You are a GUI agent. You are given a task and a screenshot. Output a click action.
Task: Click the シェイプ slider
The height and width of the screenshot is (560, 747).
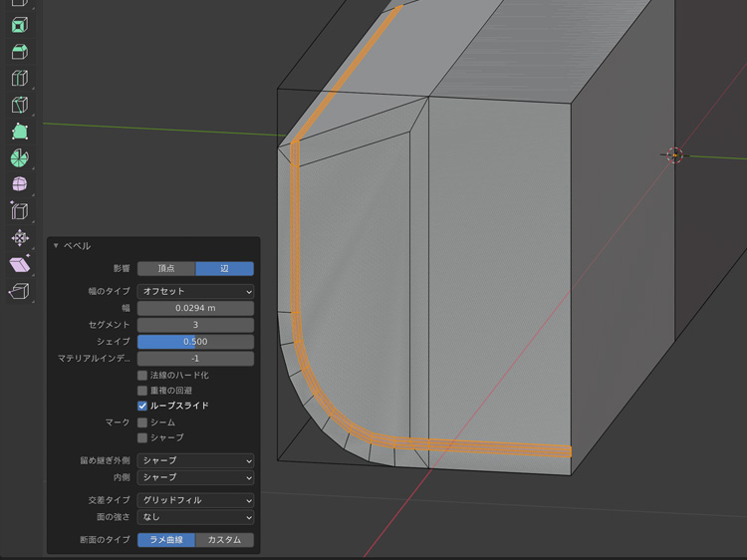click(x=195, y=342)
